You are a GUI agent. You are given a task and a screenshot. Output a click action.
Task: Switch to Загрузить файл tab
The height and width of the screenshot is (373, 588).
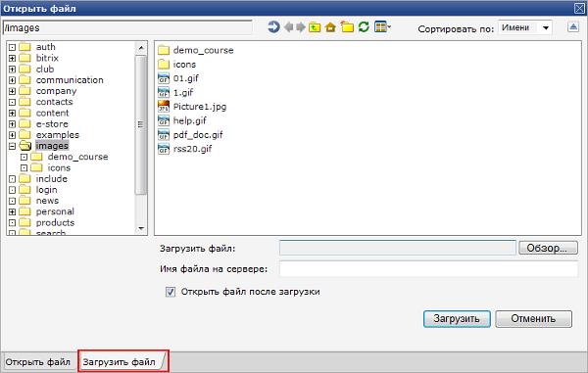123,362
